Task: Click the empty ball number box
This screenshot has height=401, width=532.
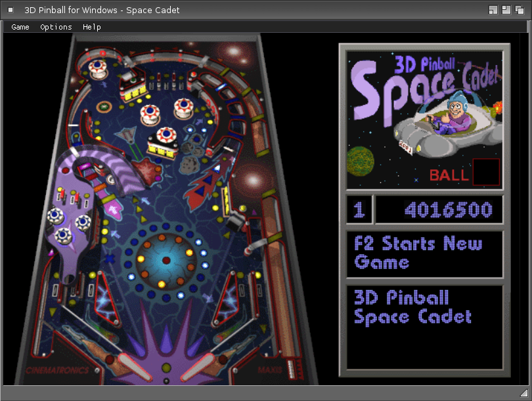Action: tap(486, 172)
